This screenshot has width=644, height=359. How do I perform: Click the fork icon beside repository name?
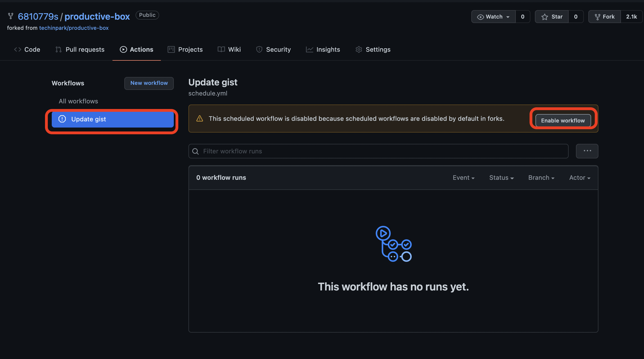(11, 16)
